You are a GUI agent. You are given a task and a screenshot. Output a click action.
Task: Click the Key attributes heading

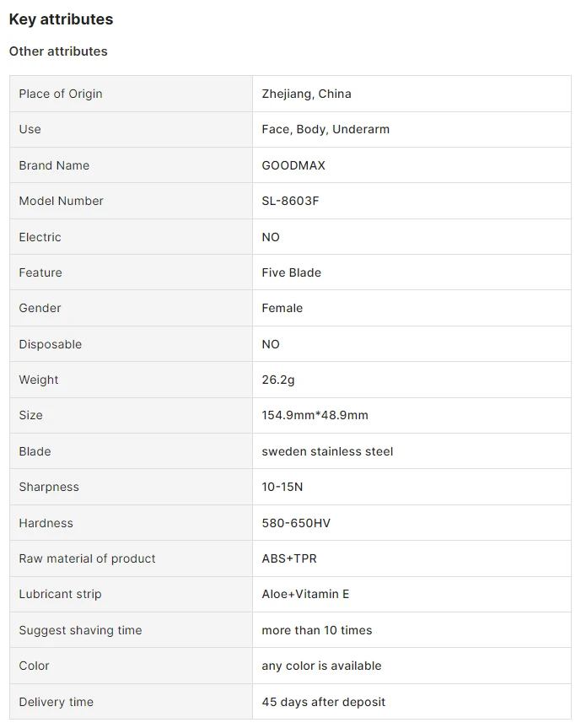pos(61,19)
